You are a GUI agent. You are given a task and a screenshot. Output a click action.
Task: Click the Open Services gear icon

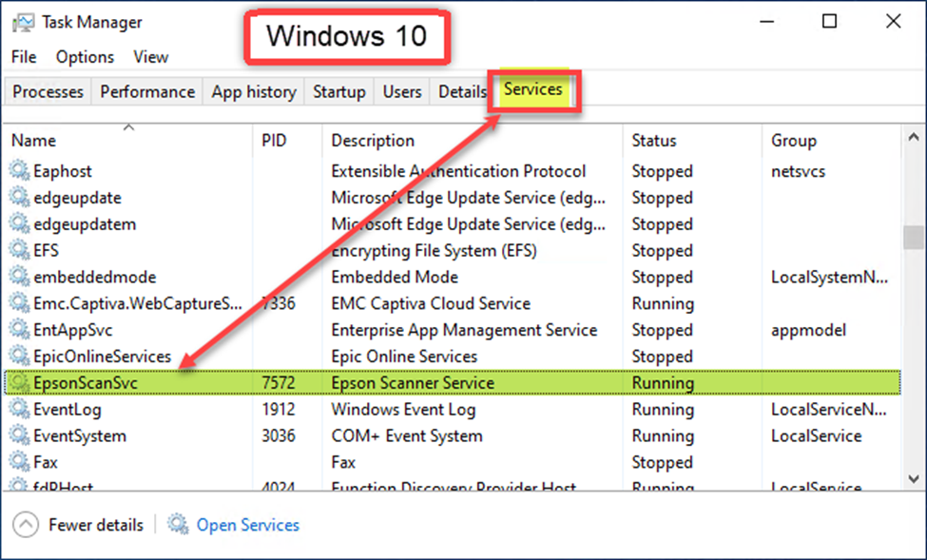pyautogui.click(x=177, y=525)
